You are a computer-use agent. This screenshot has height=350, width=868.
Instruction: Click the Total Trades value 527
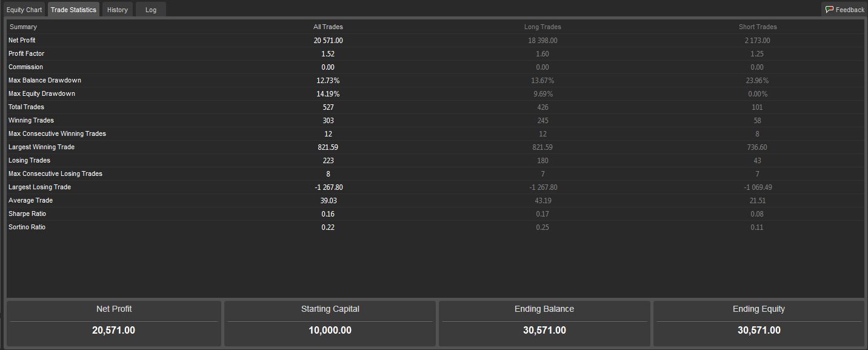pos(328,107)
